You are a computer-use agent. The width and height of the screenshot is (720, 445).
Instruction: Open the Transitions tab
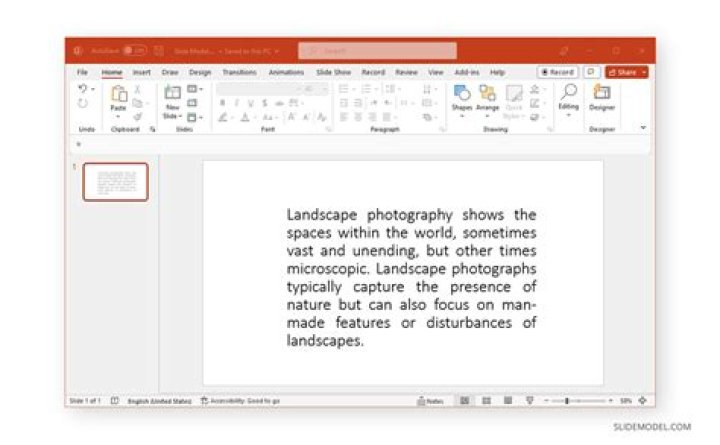239,73
